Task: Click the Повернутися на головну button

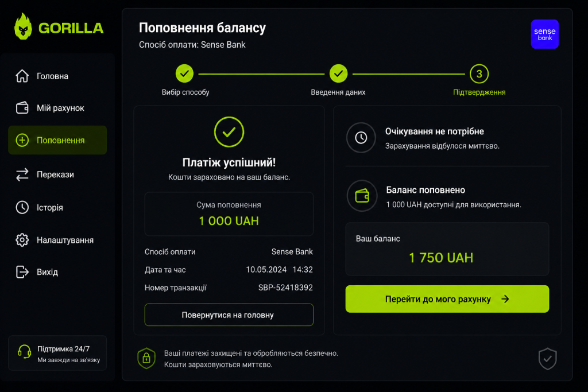Action: tap(229, 315)
